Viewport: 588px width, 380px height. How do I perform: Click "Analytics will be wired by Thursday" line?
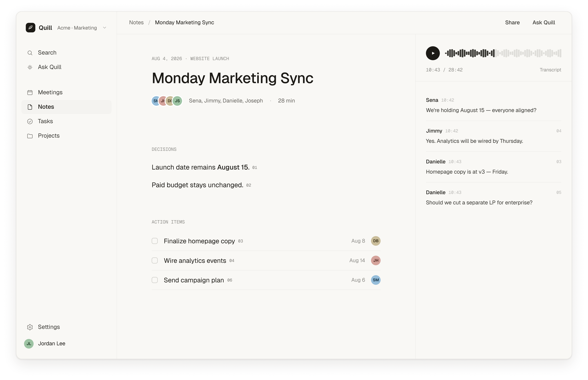click(474, 141)
